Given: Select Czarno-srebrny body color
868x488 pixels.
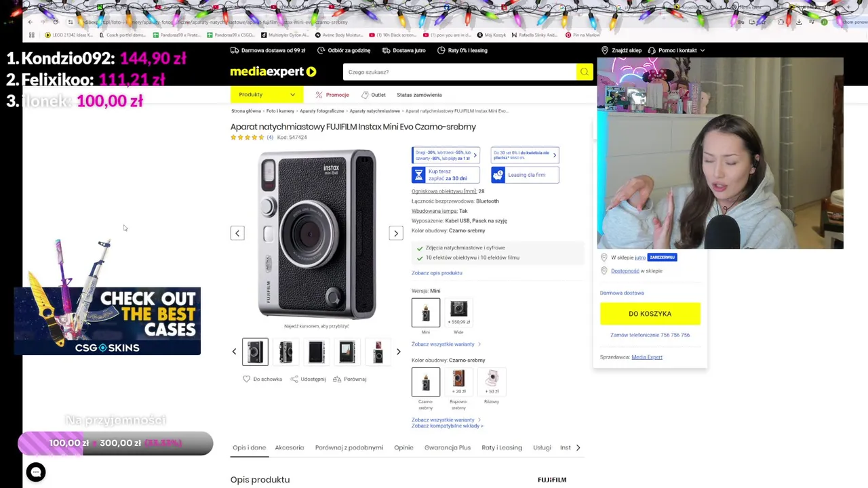Looking at the screenshot, I should pyautogui.click(x=426, y=382).
